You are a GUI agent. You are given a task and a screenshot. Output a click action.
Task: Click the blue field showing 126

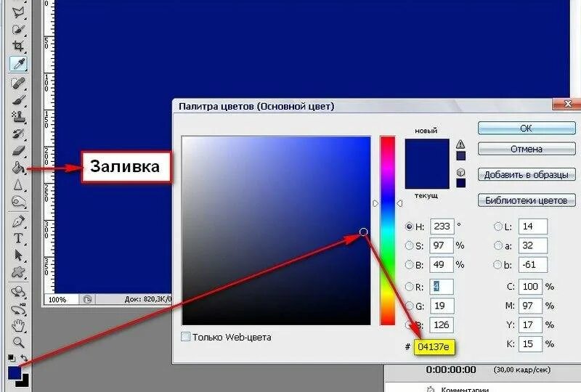point(442,325)
